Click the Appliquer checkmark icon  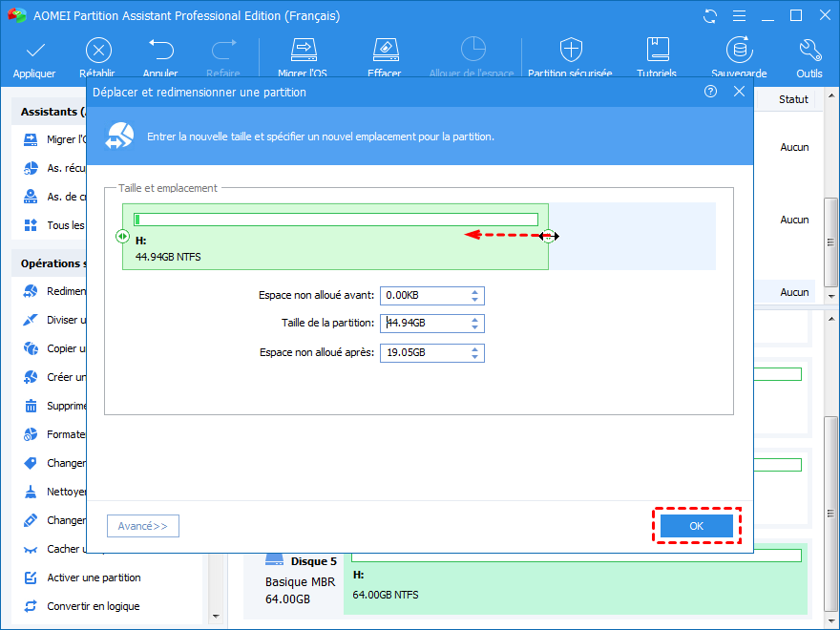pos(35,51)
